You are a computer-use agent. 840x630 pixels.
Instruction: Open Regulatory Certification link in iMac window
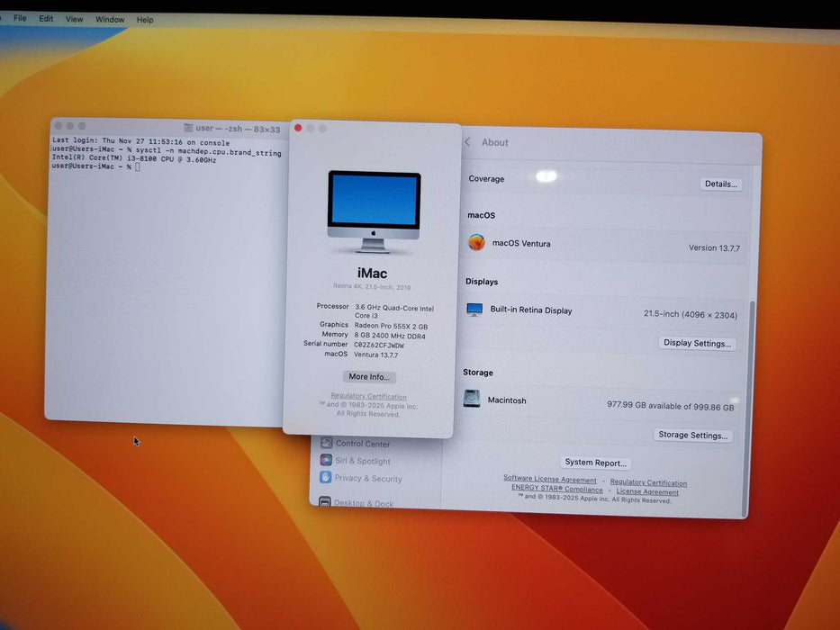[368, 396]
